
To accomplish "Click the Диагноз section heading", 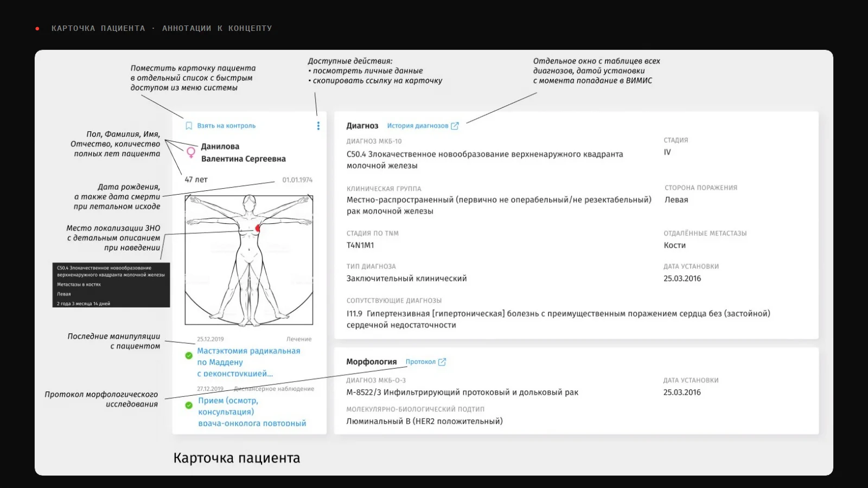I will click(362, 126).
